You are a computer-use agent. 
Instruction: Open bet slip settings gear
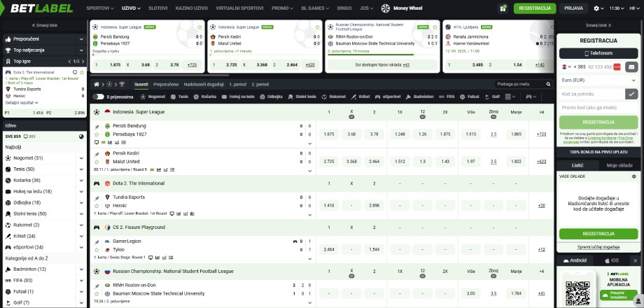pos(633,176)
